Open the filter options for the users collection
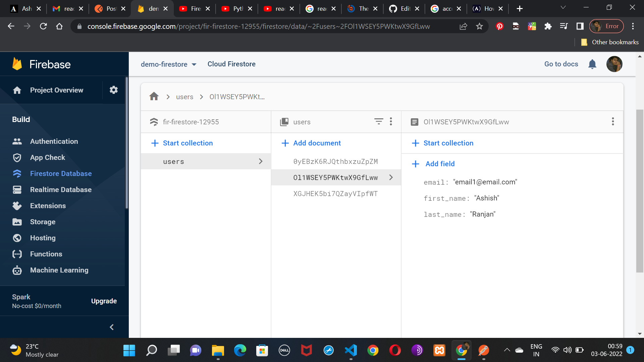Screen dimensions: 644x362 point(379,121)
